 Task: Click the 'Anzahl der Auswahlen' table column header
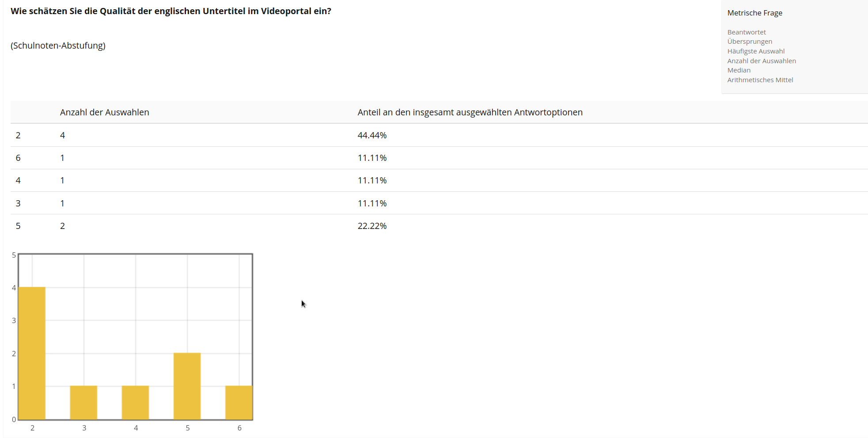[104, 112]
